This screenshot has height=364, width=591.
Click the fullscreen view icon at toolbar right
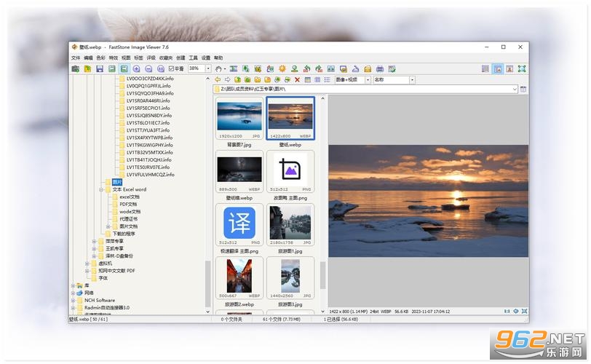pos(522,69)
